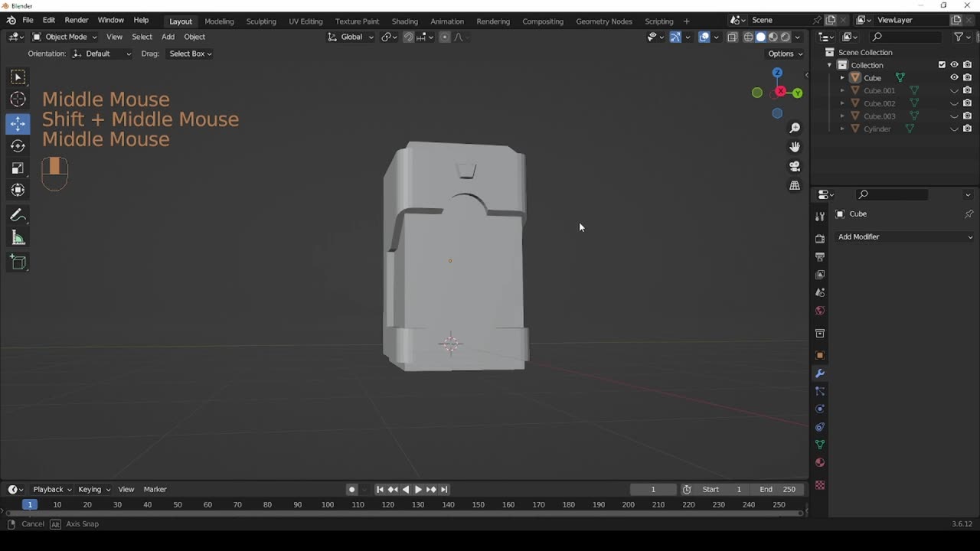Open the Modifiers properties tab

click(x=820, y=373)
